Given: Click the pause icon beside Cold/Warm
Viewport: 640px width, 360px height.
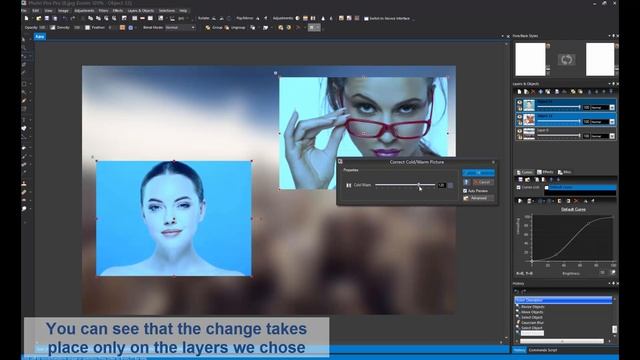Looking at the screenshot, I should 349,185.
